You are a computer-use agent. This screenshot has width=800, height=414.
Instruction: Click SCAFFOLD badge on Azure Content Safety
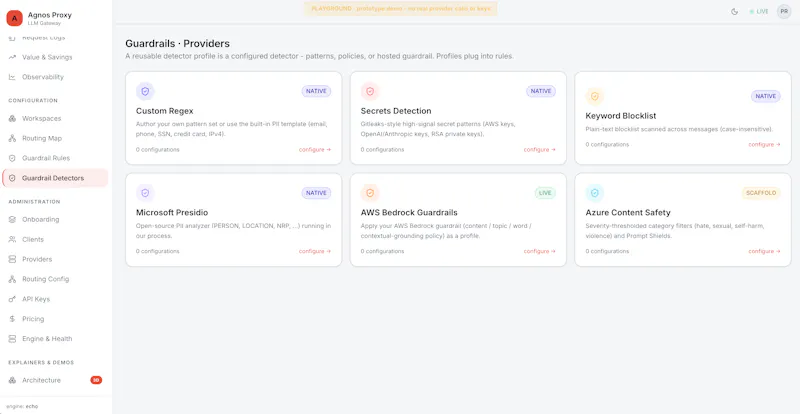click(761, 193)
